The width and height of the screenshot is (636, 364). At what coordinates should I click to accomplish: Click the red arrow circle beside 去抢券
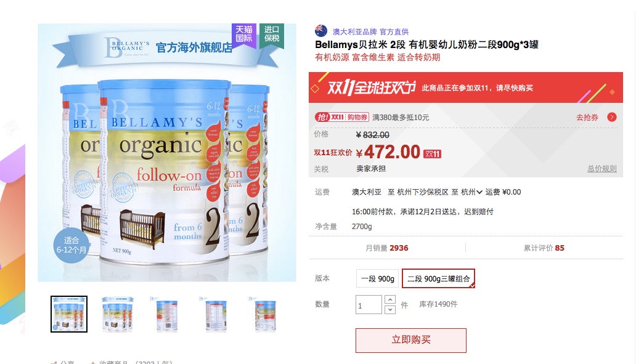tap(612, 117)
